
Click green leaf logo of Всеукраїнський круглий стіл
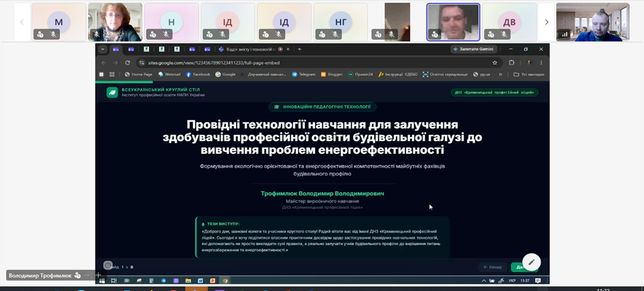click(x=112, y=93)
